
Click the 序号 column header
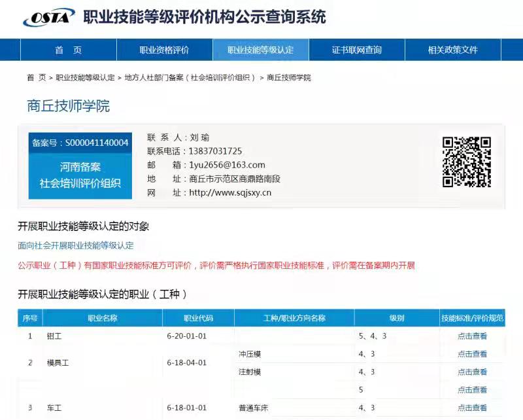click(30, 318)
